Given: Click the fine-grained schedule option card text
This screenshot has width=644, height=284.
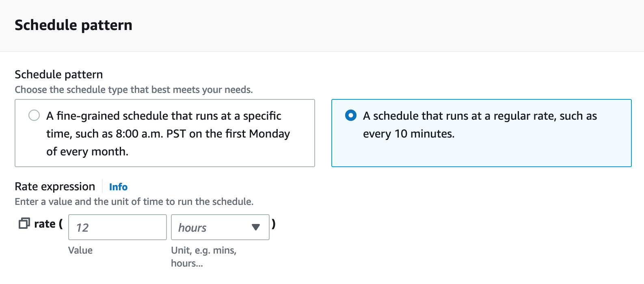Looking at the screenshot, I should (x=168, y=133).
